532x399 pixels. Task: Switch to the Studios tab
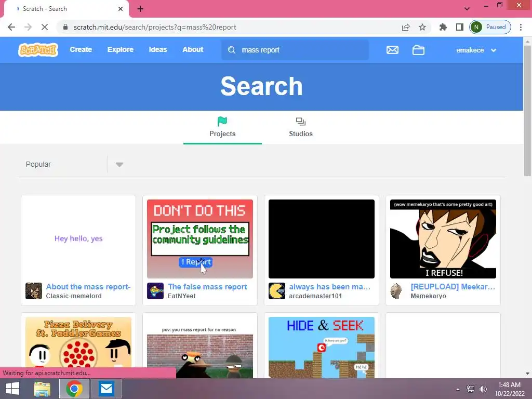click(301, 128)
